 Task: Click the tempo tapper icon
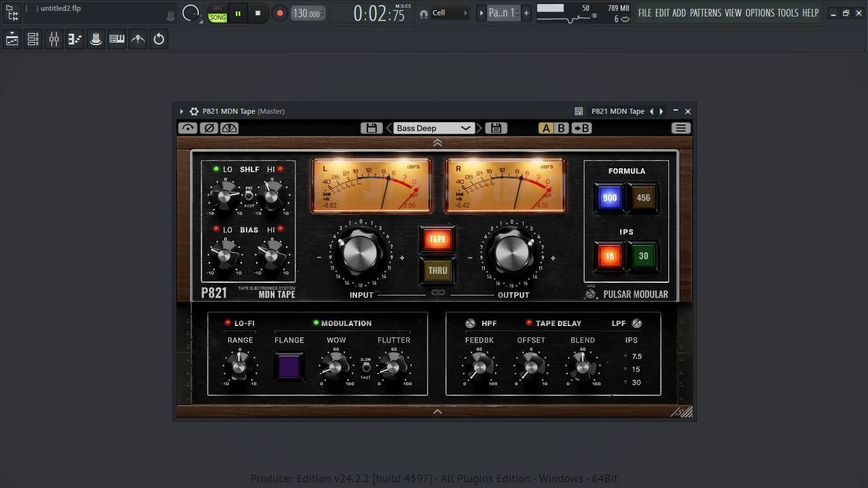(x=138, y=39)
